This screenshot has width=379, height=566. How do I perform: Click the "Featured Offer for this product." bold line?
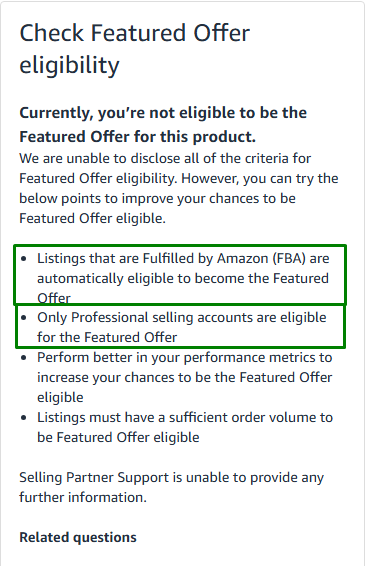138,137
